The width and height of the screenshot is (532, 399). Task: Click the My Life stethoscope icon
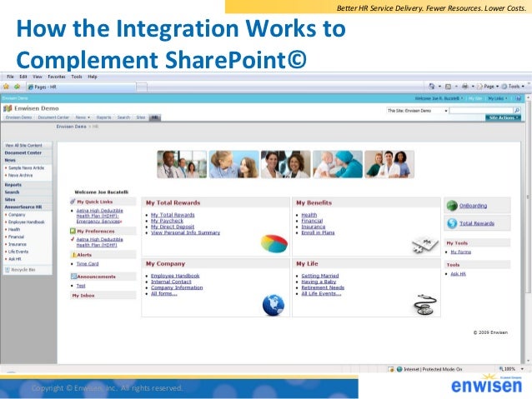[x=425, y=304]
